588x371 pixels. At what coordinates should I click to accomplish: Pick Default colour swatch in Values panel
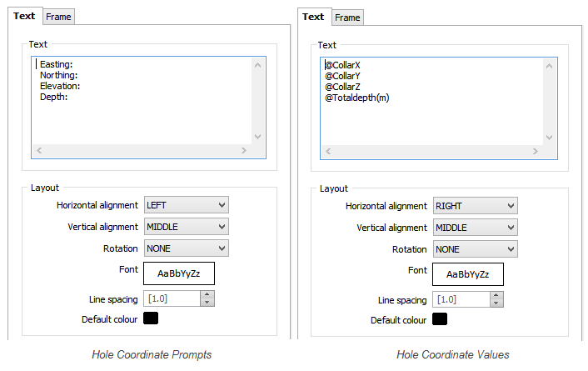440,319
